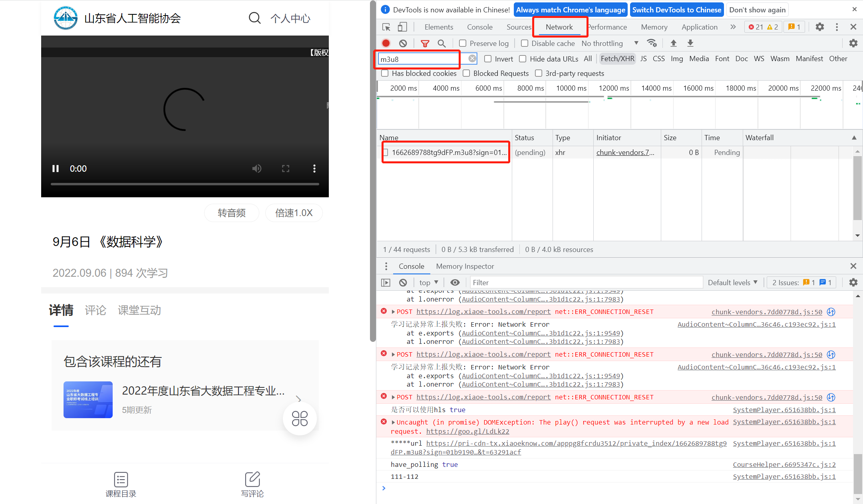Open the 评论 tab on course page
The image size is (863, 504).
[x=95, y=310]
